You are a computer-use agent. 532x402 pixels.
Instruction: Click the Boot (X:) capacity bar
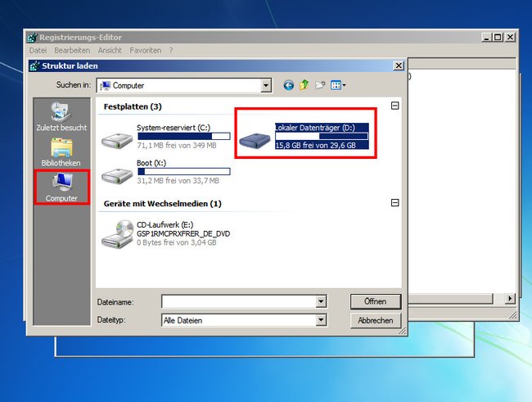[184, 171]
